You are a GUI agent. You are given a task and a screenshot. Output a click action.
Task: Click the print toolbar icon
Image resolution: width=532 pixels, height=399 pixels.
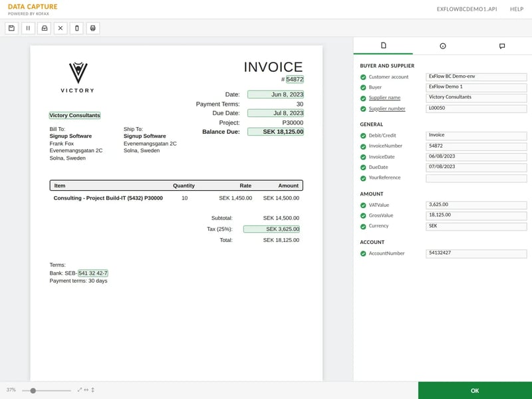[x=93, y=28]
